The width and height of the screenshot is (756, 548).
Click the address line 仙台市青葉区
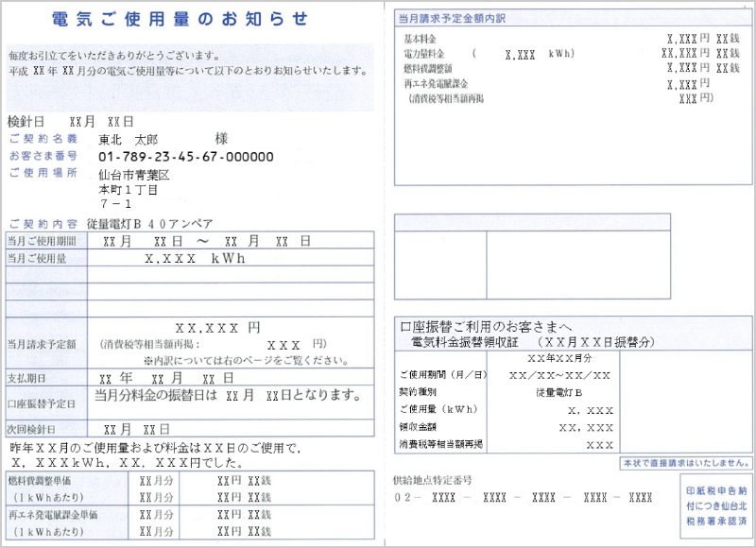(x=134, y=175)
